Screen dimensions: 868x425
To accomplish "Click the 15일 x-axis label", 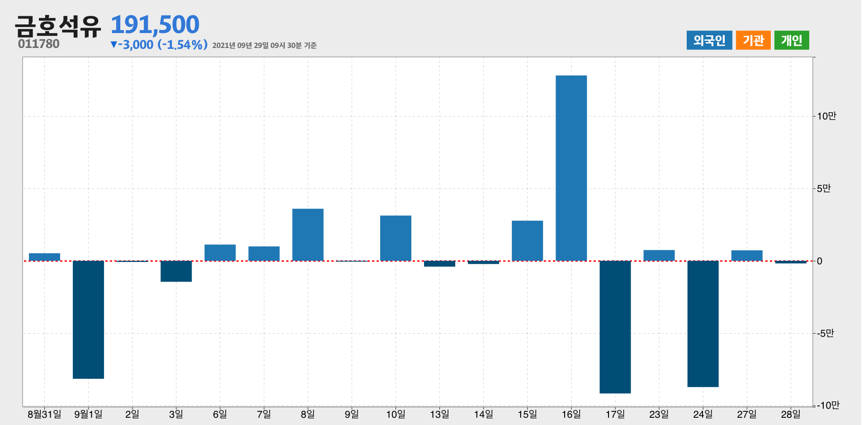I will (x=527, y=414).
